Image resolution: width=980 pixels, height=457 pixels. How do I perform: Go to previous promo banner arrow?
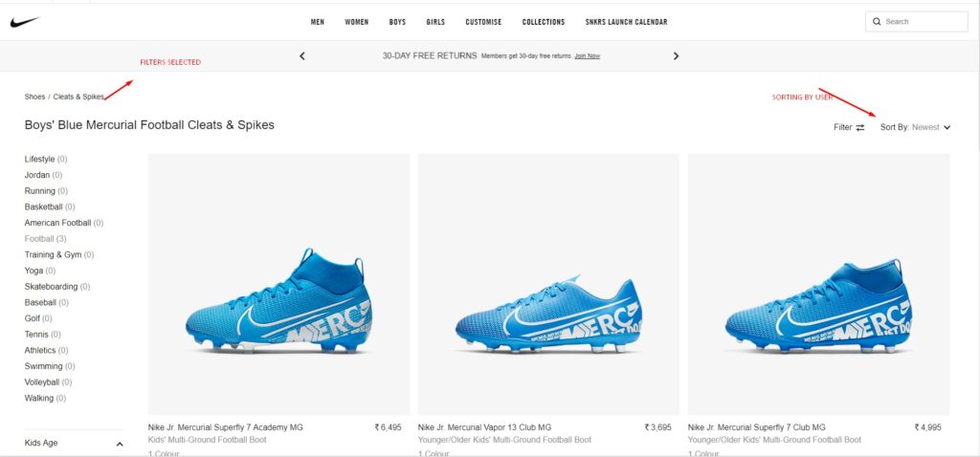(302, 55)
